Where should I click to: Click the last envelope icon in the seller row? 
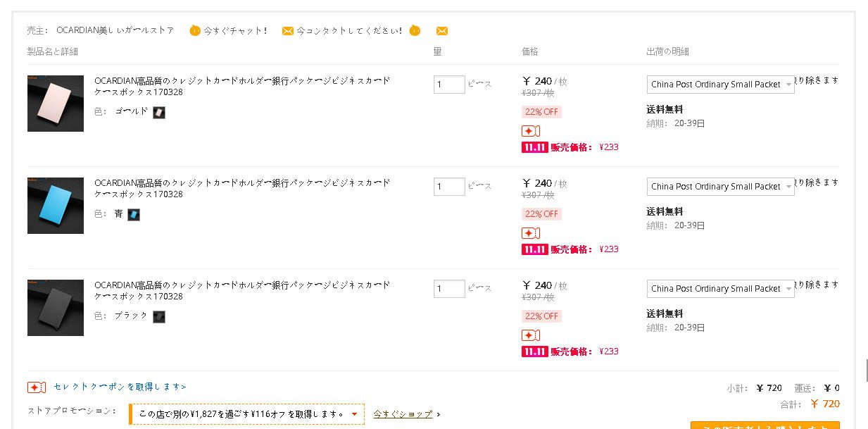442,31
